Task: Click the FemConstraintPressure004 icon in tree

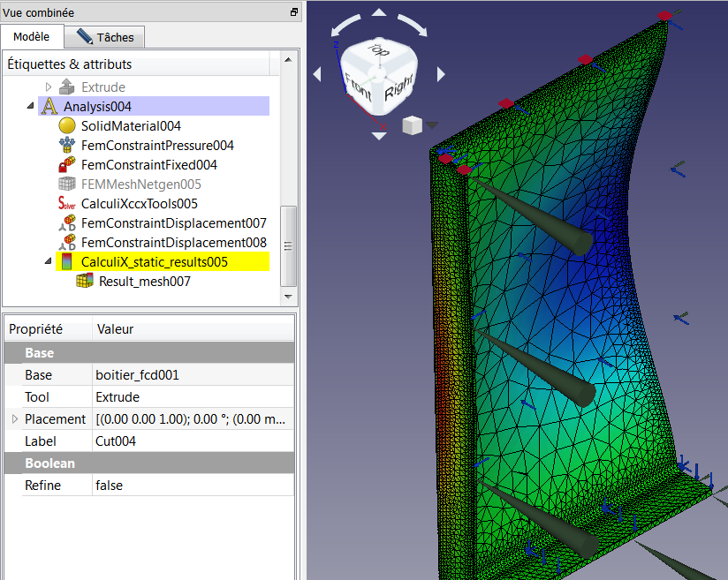Action: (x=67, y=146)
